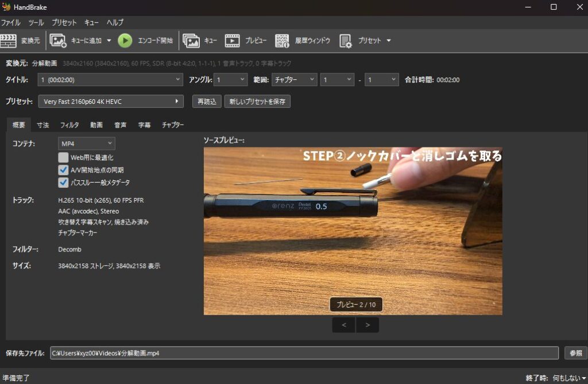Open the ツール menu
The width and height of the screenshot is (588, 384).
[x=36, y=22]
